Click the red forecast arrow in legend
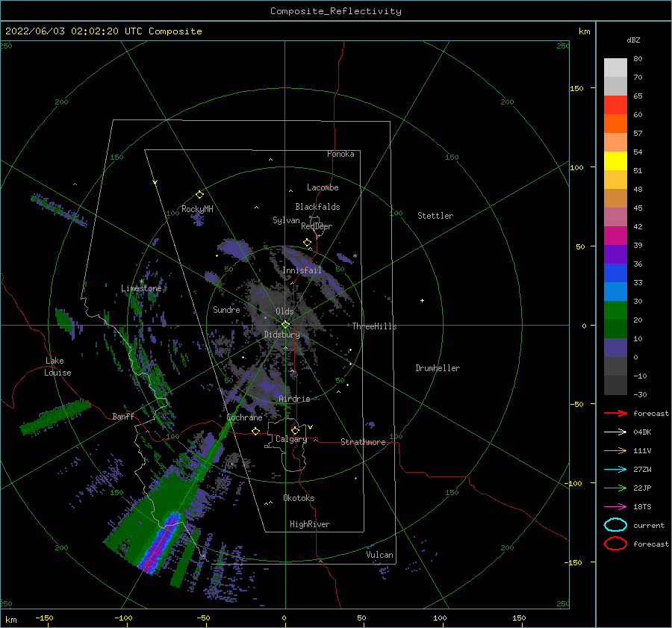The image size is (672, 628). pyautogui.click(x=615, y=413)
